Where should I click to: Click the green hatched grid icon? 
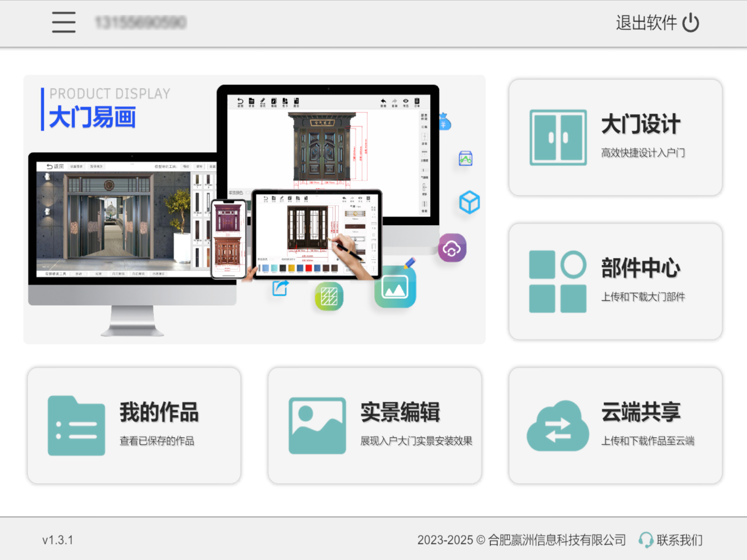329,296
